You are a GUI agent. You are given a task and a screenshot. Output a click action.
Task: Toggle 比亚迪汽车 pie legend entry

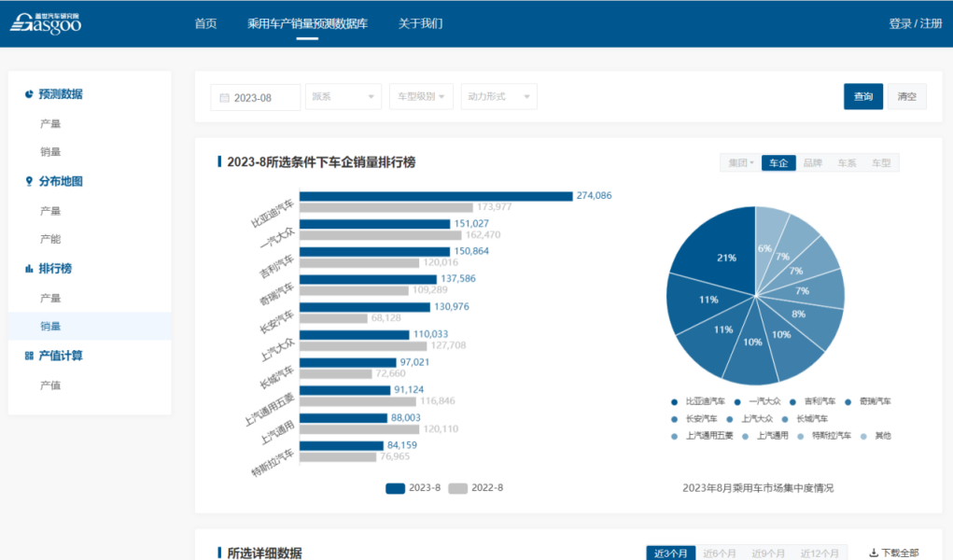698,401
